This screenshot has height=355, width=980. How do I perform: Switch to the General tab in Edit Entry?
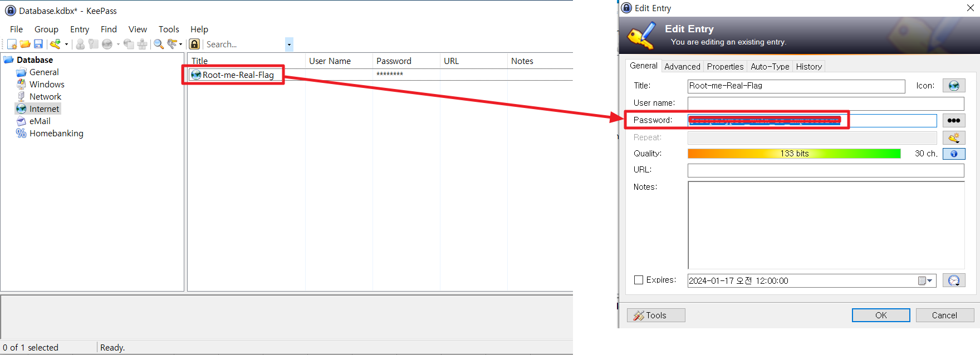click(644, 66)
